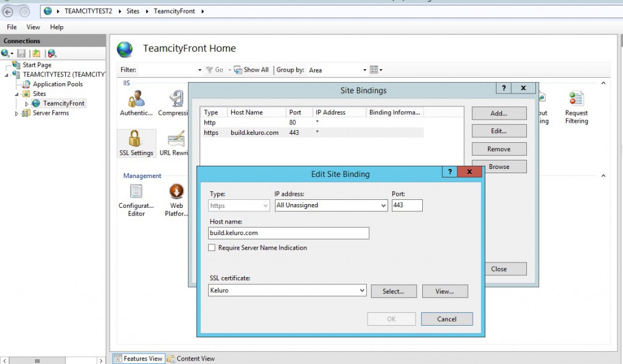The width and height of the screenshot is (623, 364).
Task: Click the Type column header
Action: 214,112
